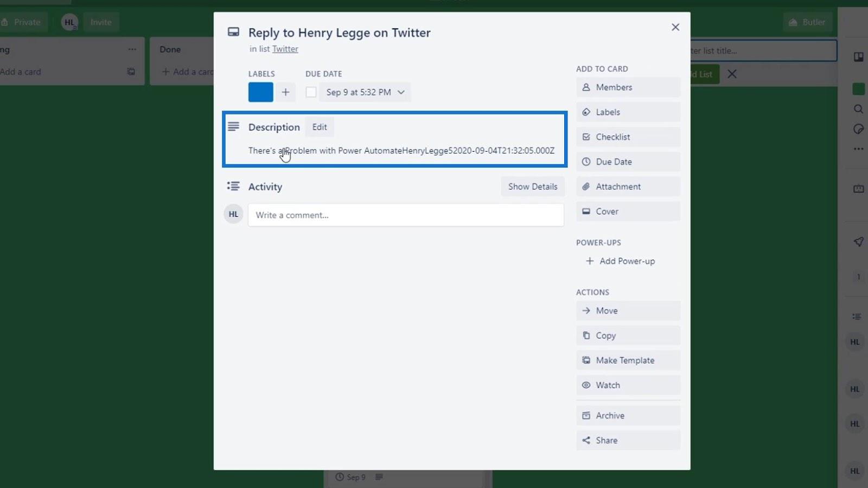Click the green background swatch in sidebar
Viewport: 868px width, 488px height.
click(x=858, y=89)
